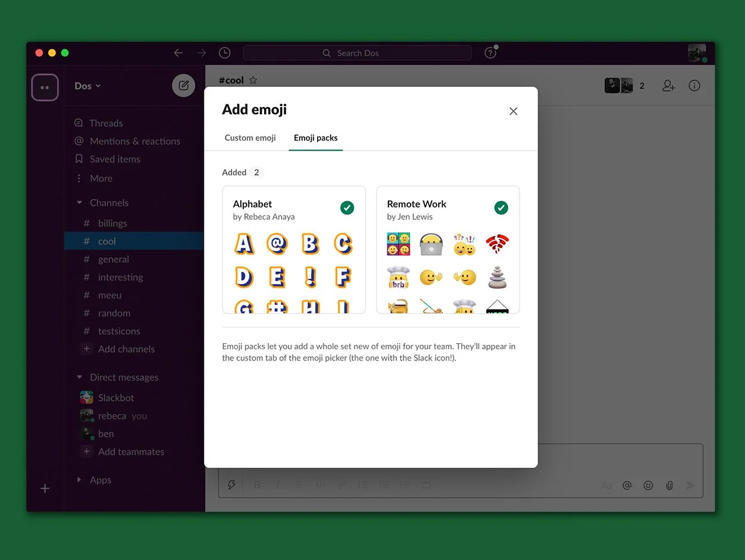
Task: Click the Search Dos field
Action: pos(358,53)
